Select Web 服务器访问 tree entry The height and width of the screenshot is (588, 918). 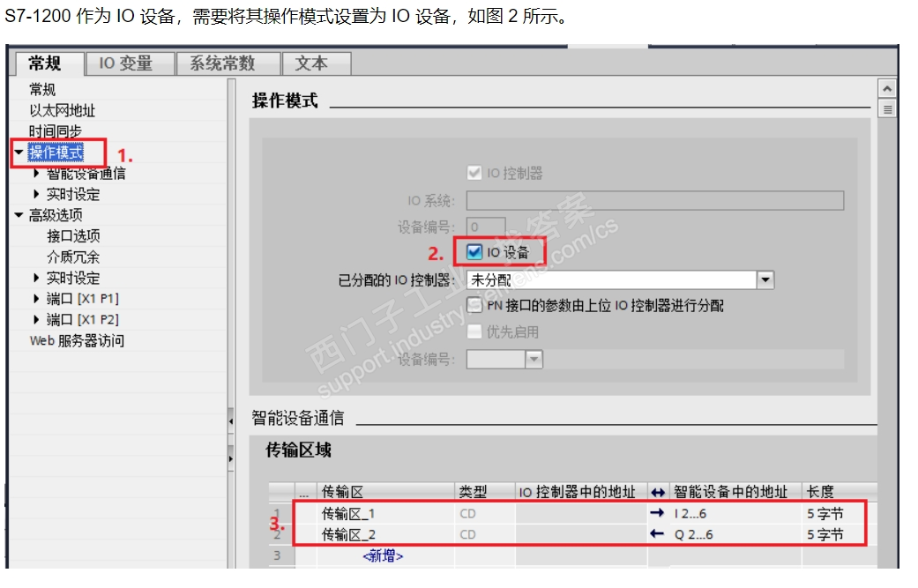point(77,340)
